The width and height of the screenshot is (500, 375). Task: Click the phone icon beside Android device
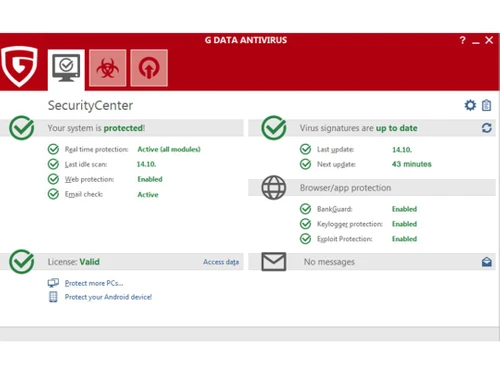53,297
